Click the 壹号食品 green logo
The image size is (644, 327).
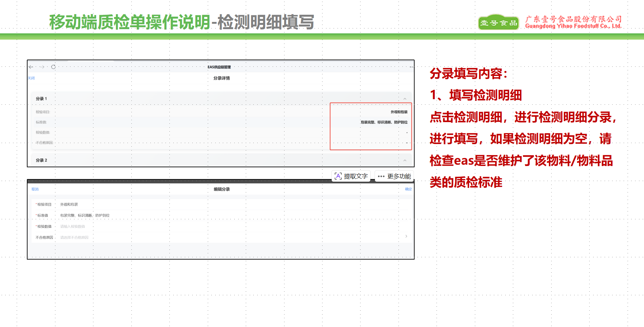pyautogui.click(x=498, y=23)
